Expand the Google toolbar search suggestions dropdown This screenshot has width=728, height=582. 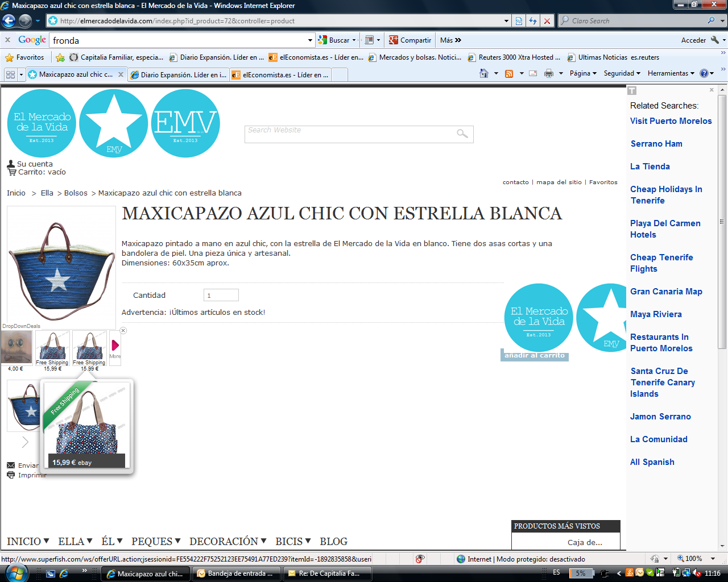[310, 40]
